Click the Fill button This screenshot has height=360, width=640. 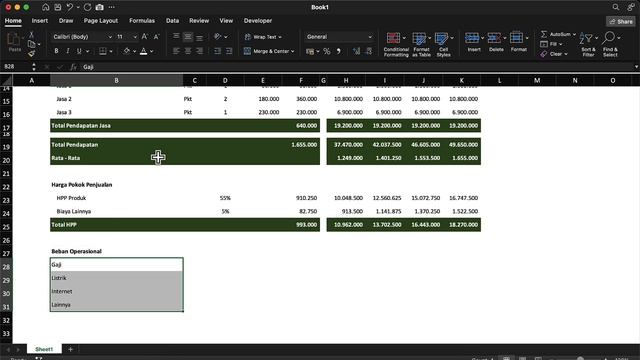[x=549, y=44]
